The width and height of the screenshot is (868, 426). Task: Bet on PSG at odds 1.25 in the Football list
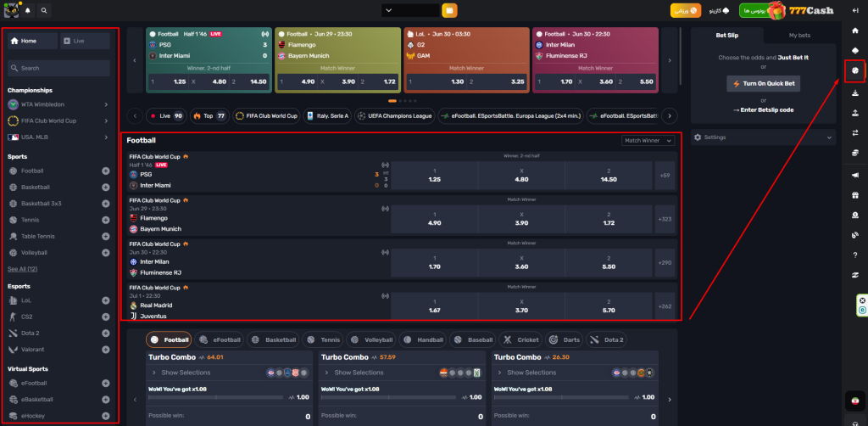[435, 175]
